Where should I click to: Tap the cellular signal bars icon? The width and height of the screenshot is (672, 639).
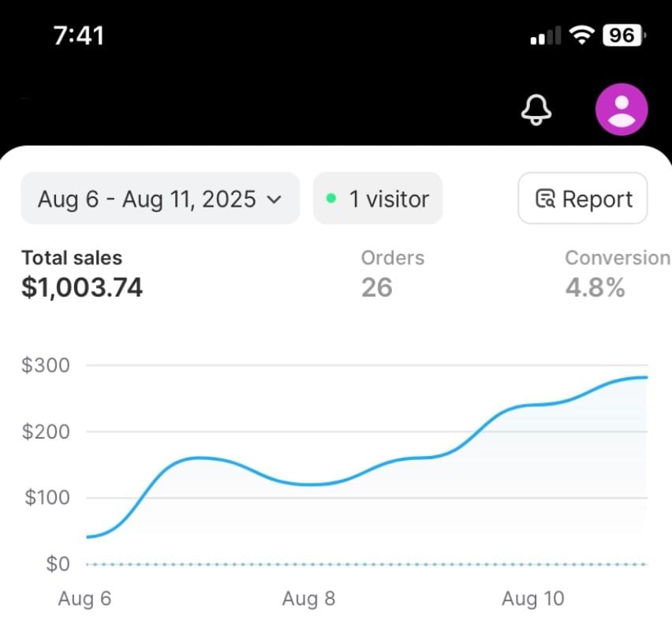546,35
